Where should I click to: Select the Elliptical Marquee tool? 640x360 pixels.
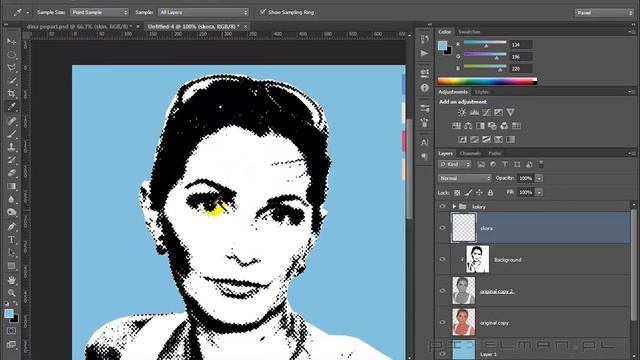[x=11, y=55]
